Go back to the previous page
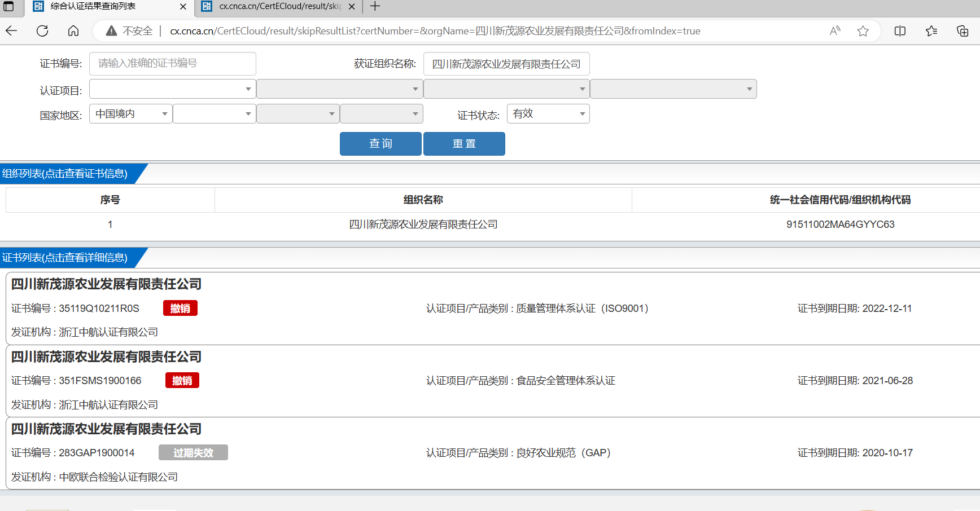The width and height of the screenshot is (980, 511). pos(11,31)
